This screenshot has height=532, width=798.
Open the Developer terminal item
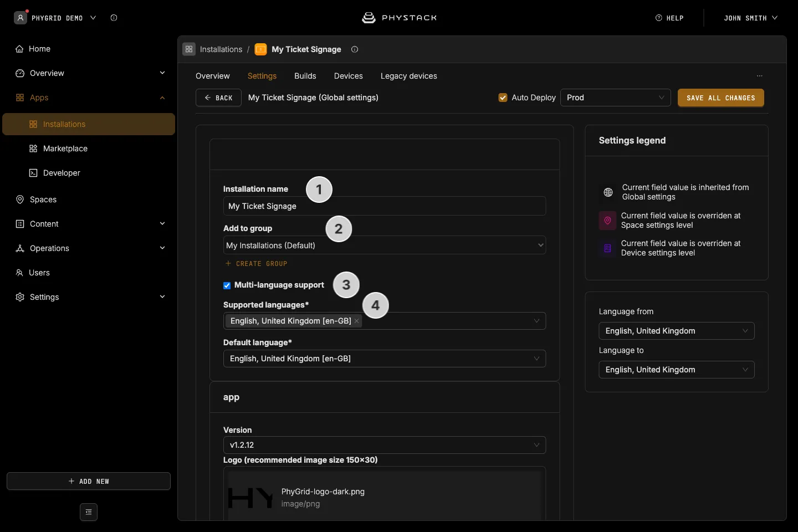(x=89, y=173)
